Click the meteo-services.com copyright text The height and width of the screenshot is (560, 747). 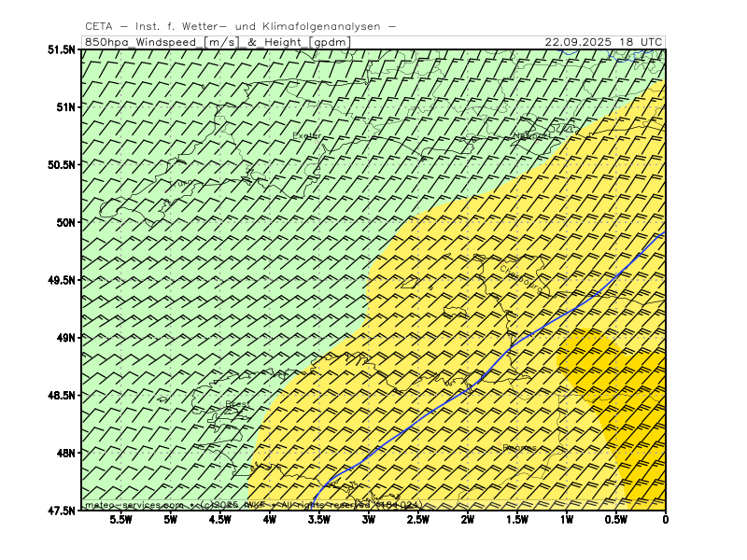253,505
